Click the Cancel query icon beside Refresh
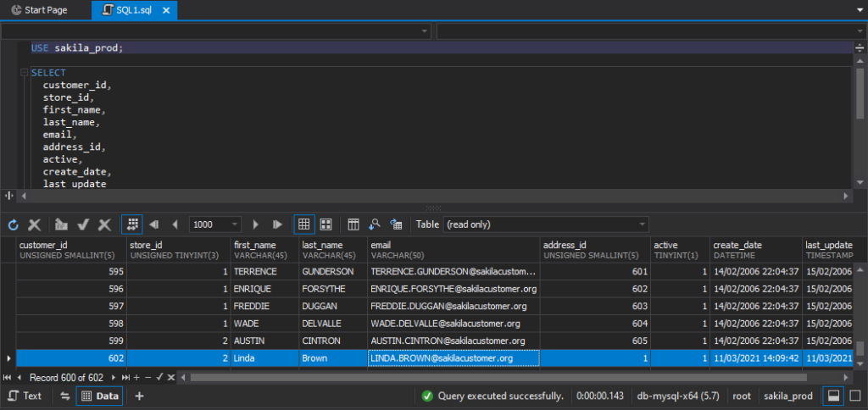868x410 pixels. (x=35, y=224)
